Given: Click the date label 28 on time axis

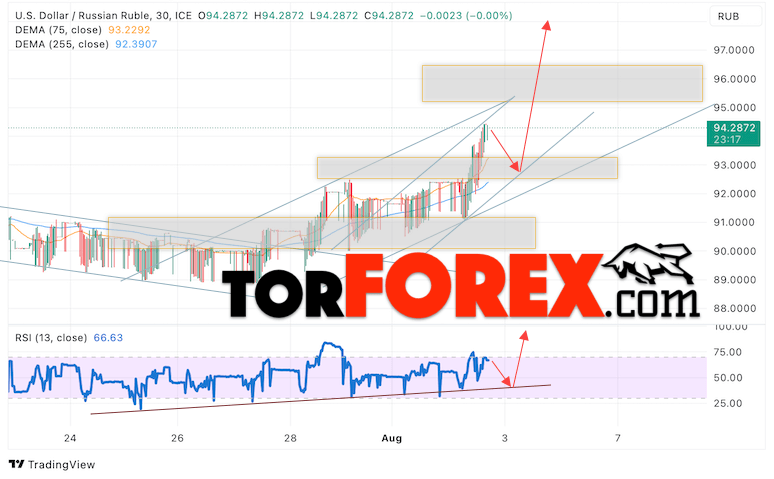Looking at the screenshot, I should [x=290, y=438].
